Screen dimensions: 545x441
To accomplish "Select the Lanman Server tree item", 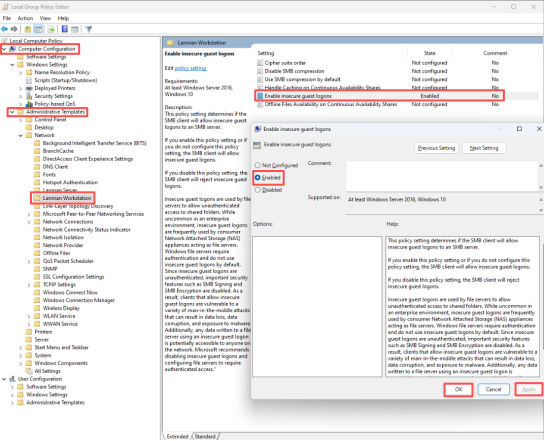I will [x=60, y=190].
